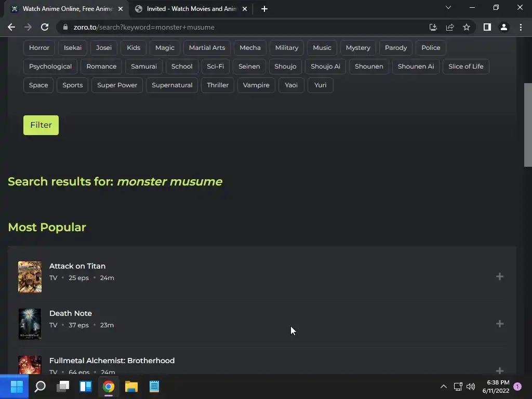Viewport: 532px width, 399px height.
Task: Open a new browser tab with plus
Action: (x=264, y=9)
